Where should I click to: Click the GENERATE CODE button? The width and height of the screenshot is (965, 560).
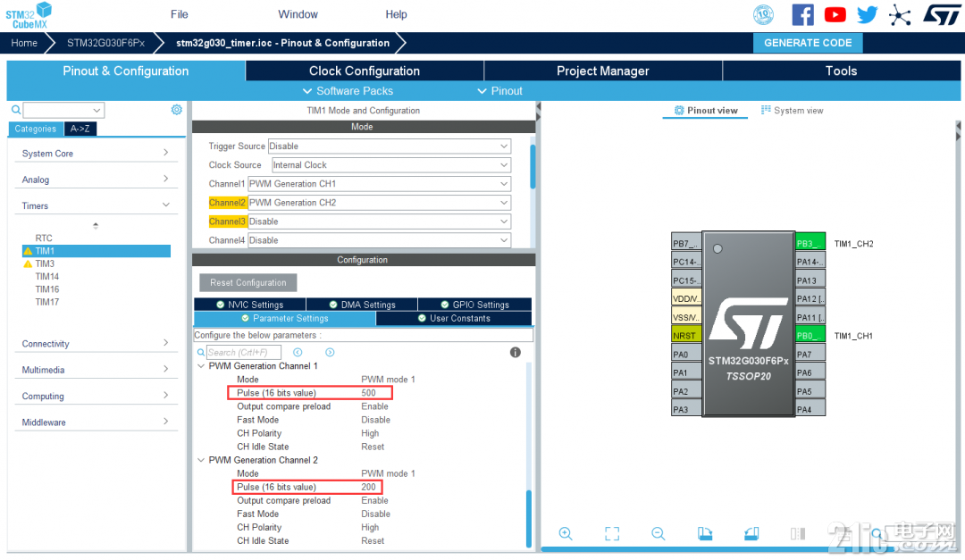[x=808, y=43]
